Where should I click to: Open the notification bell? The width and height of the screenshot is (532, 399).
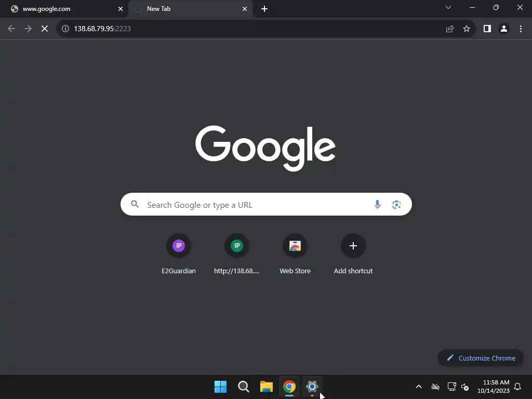517,387
